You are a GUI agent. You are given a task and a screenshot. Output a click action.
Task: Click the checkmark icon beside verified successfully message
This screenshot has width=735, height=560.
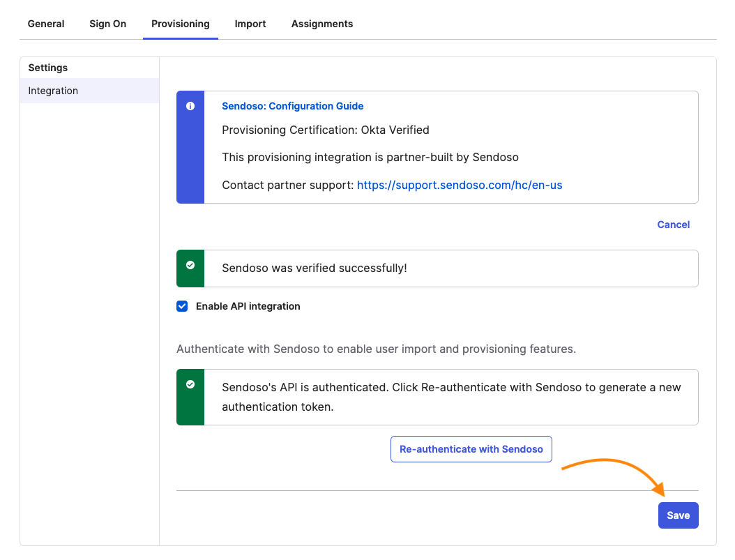[x=190, y=265]
